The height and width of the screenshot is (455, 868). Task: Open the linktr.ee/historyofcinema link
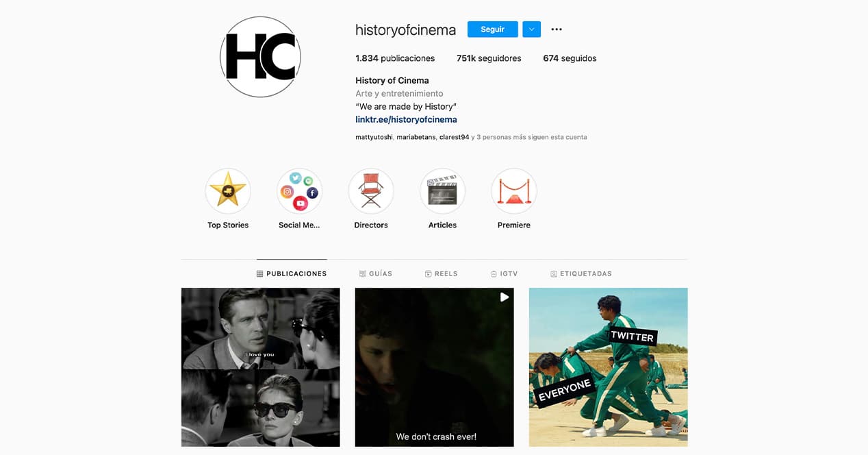(x=406, y=119)
